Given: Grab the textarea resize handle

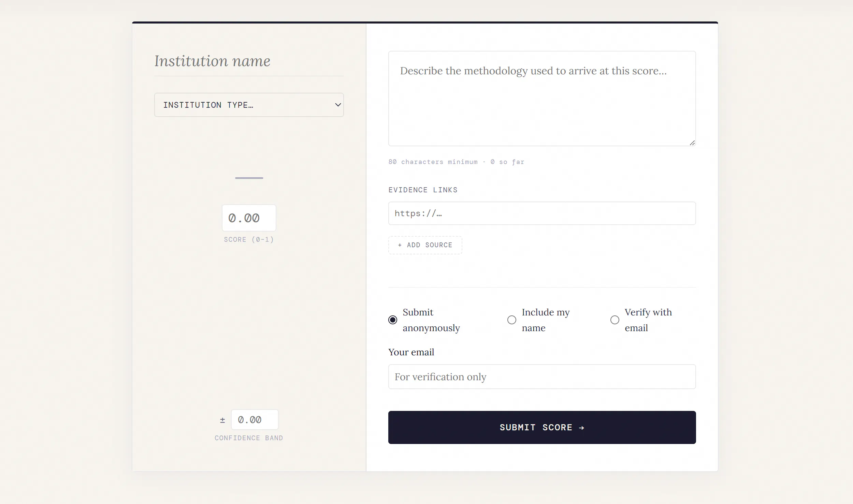Looking at the screenshot, I should [692, 143].
